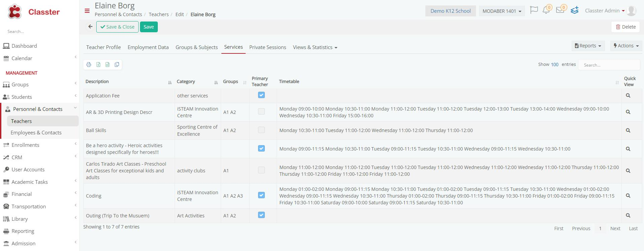
Task: Sort by Category column icon
Action: [x=216, y=82]
